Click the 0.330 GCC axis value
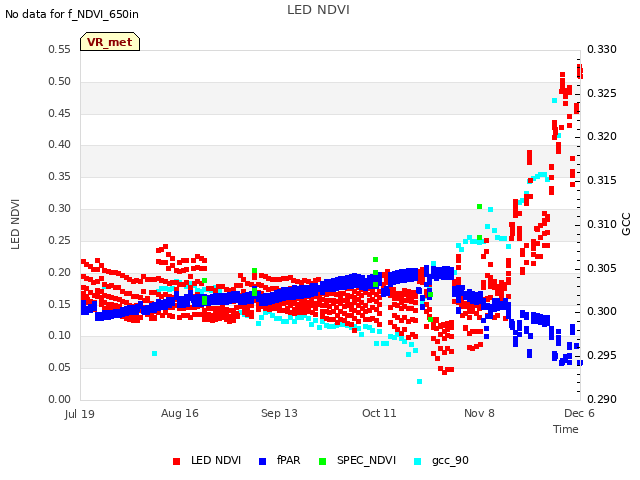640x480 pixels. point(602,49)
